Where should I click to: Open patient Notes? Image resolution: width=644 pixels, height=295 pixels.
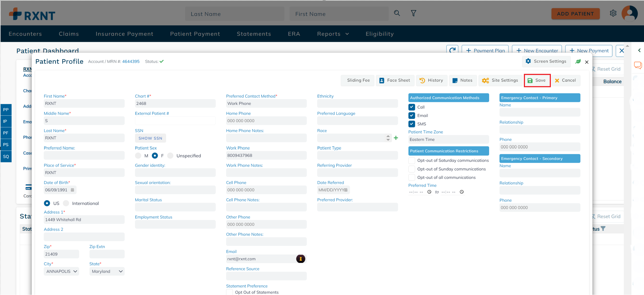[x=463, y=80]
